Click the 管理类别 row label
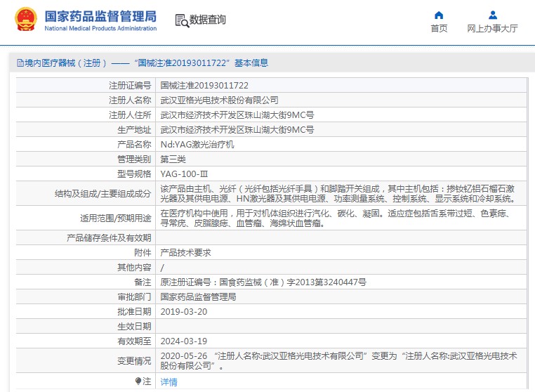The image size is (535, 392). click(134, 159)
